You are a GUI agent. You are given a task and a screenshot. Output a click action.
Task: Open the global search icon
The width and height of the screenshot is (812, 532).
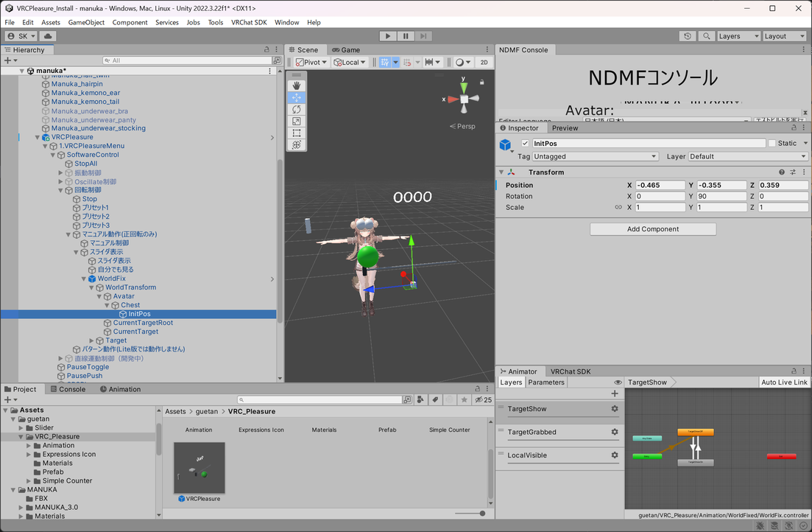click(x=706, y=36)
